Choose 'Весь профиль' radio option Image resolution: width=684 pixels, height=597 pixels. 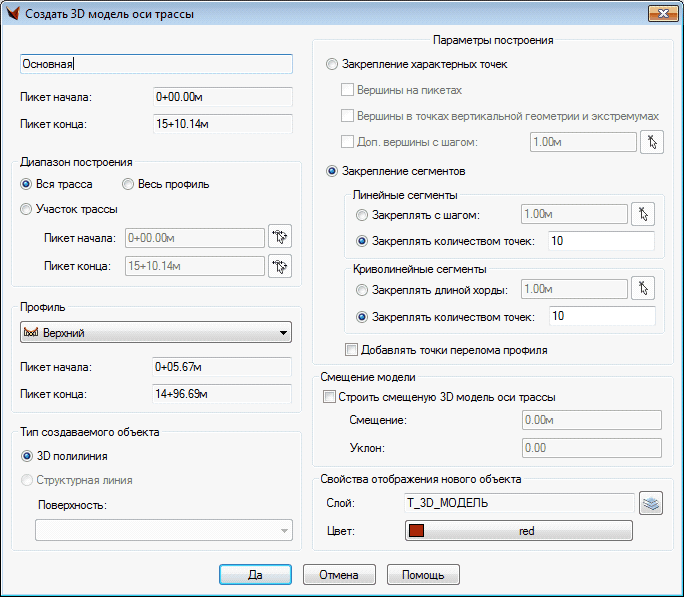tap(128, 184)
